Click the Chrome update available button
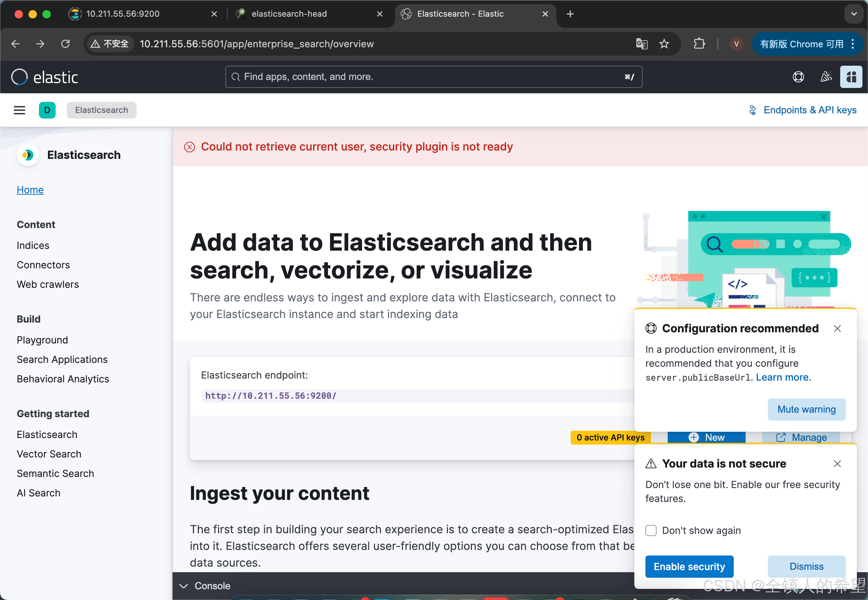The image size is (868, 600). (x=801, y=44)
